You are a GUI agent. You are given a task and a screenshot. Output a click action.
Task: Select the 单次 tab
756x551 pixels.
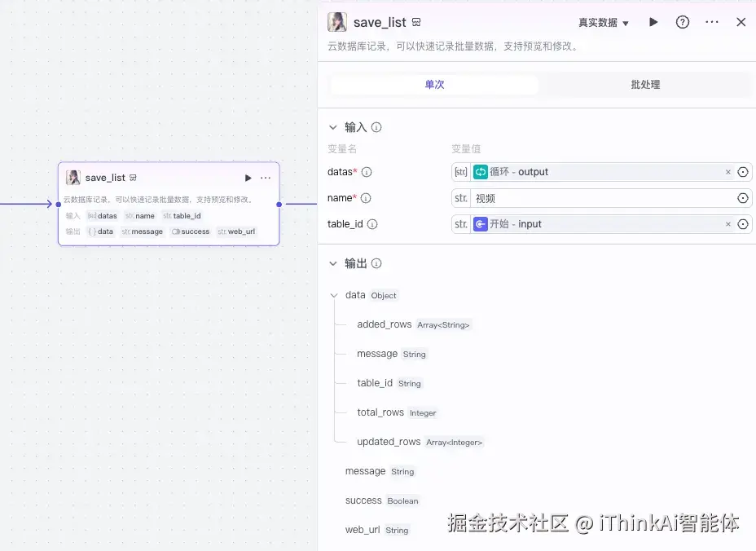click(433, 84)
